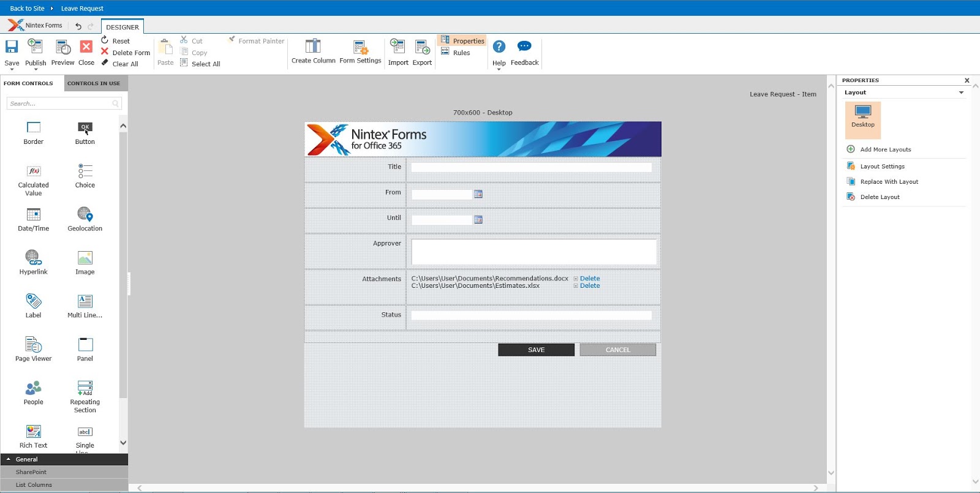Expand the SharePoint controls section

(64, 472)
